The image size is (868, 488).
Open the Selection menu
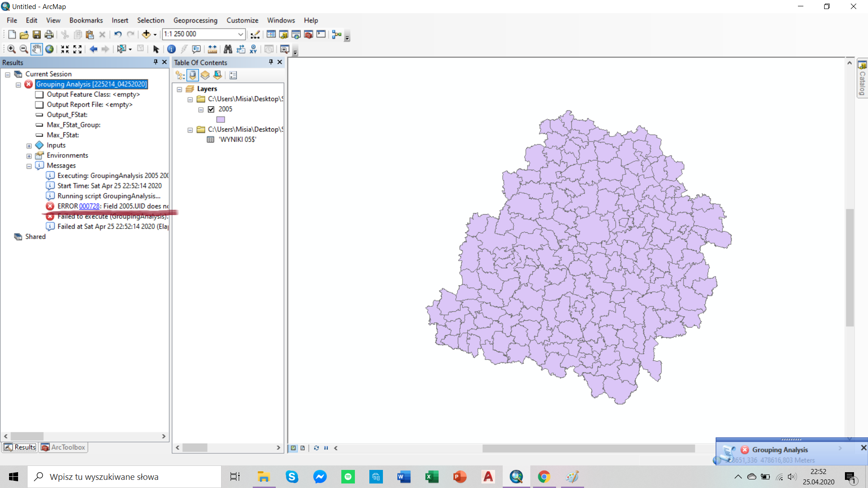pos(150,20)
